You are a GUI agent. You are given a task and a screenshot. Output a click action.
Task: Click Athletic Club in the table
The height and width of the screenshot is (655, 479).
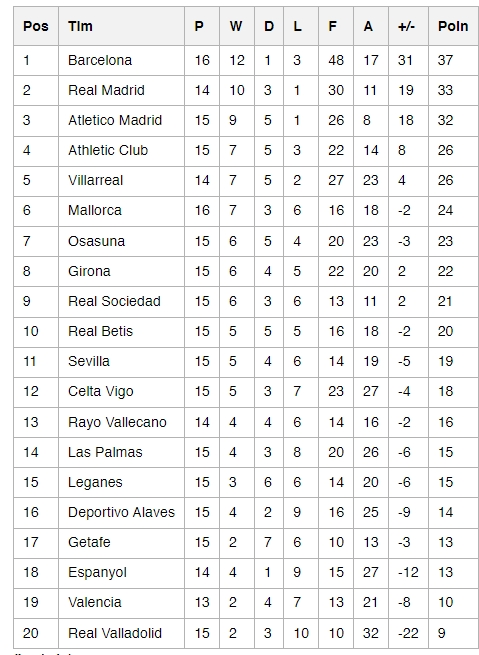coord(108,150)
